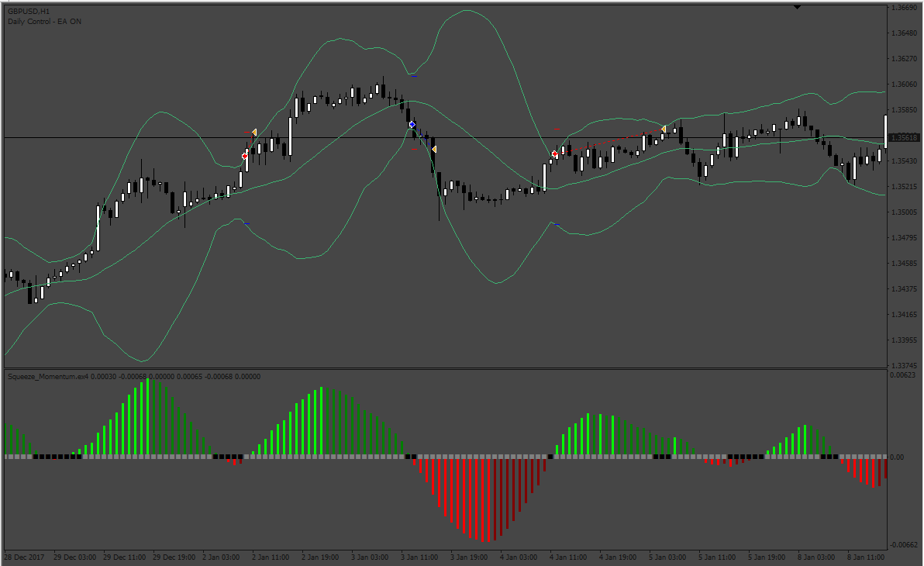Select the blue sell arrow on 3 Jan
This screenshot has height=566, width=924.
[412, 124]
